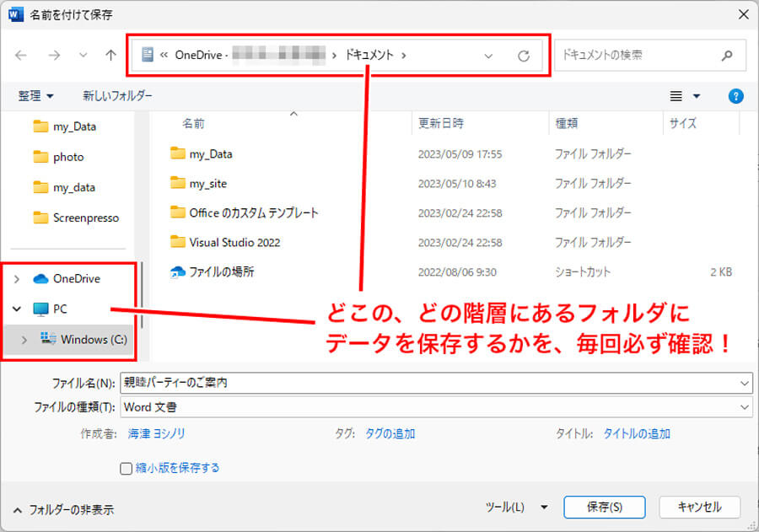Open help with the question mark icon
759x532 pixels.
735,96
